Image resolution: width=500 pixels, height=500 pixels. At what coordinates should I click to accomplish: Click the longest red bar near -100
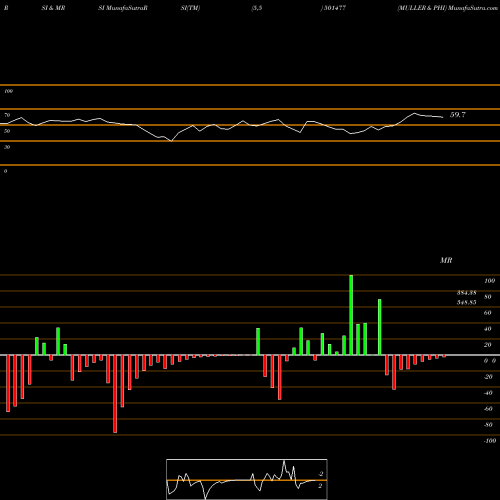[115, 394]
